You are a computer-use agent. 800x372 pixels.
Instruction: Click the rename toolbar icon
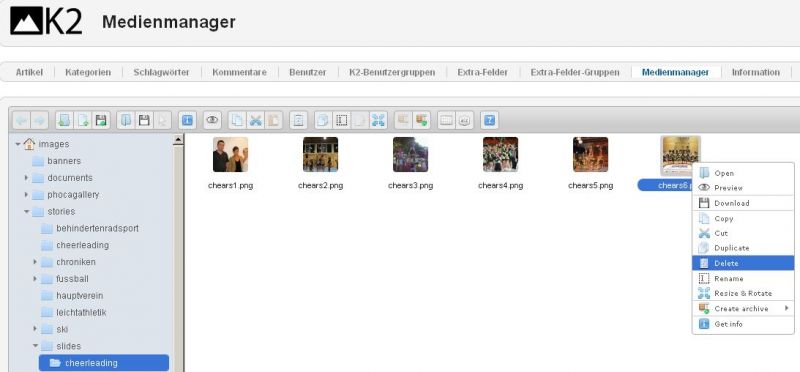341,120
